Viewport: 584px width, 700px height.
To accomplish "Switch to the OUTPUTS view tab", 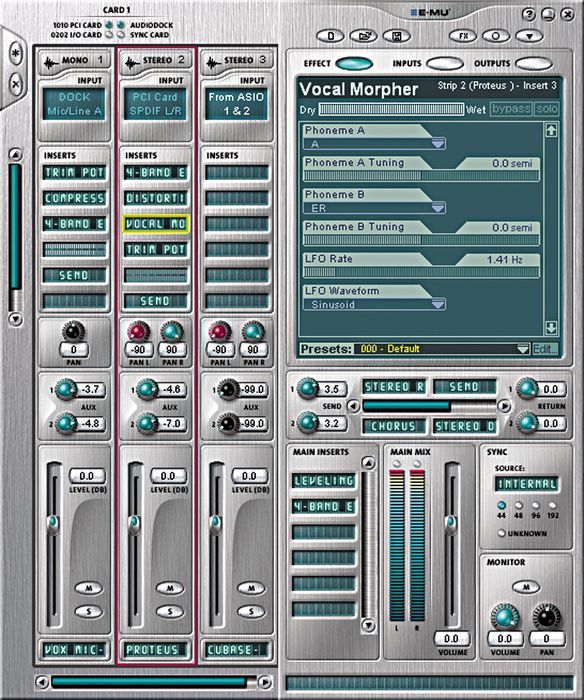I will [534, 63].
